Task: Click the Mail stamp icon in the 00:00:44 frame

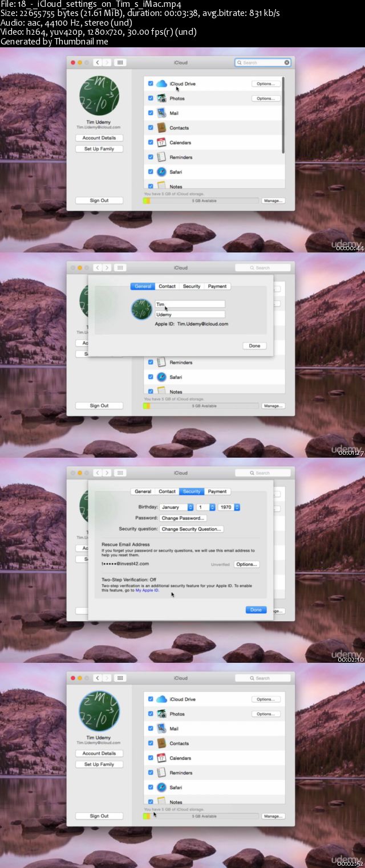Action: pos(161,113)
